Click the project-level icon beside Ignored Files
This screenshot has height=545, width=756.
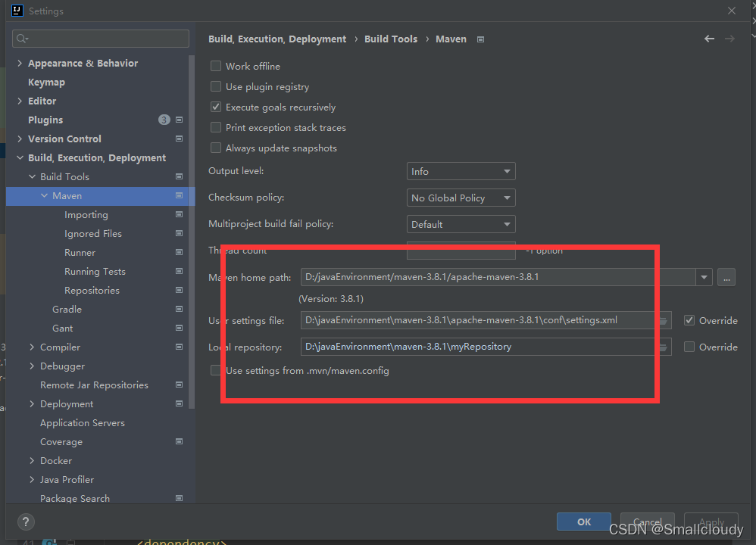(x=179, y=233)
